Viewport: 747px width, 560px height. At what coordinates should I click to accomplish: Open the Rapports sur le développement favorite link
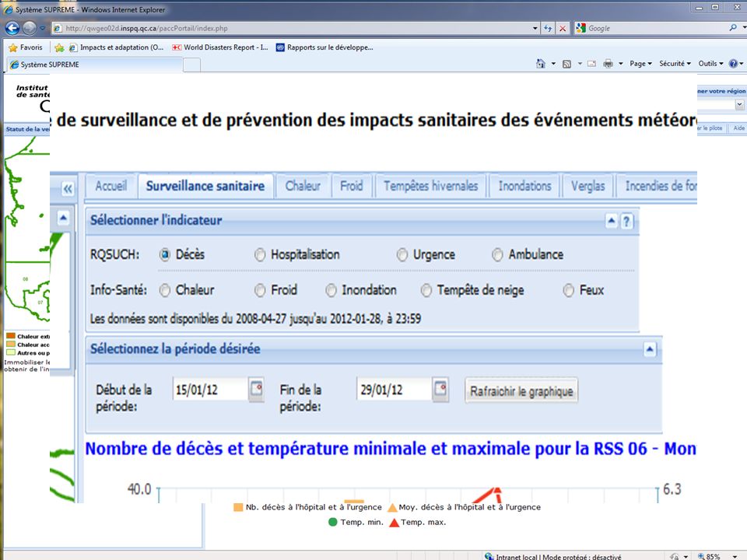[324, 47]
